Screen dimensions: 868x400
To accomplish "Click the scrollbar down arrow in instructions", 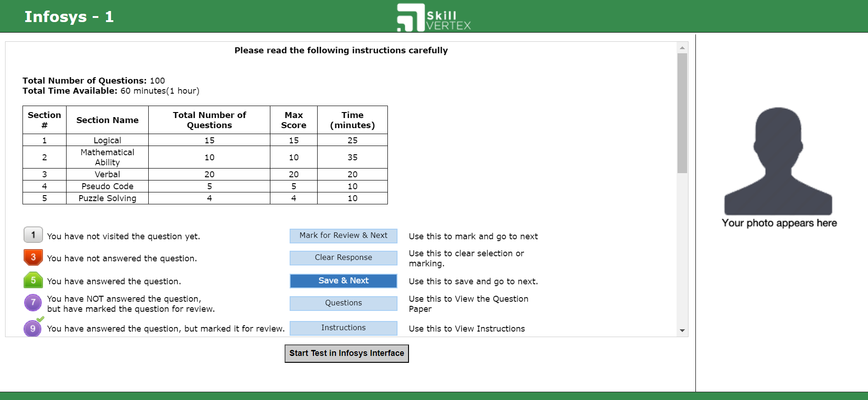I will pos(682,331).
